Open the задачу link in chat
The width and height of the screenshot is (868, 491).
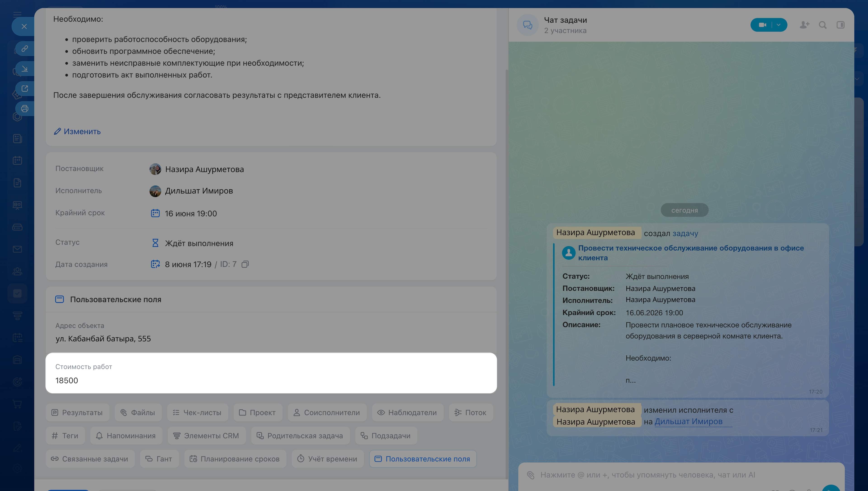[685, 233]
